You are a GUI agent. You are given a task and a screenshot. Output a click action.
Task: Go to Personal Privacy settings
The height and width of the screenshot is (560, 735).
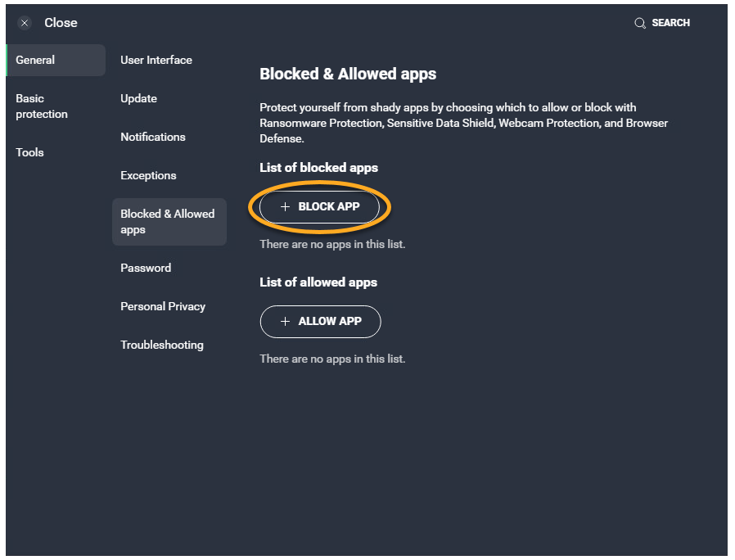[x=163, y=306]
